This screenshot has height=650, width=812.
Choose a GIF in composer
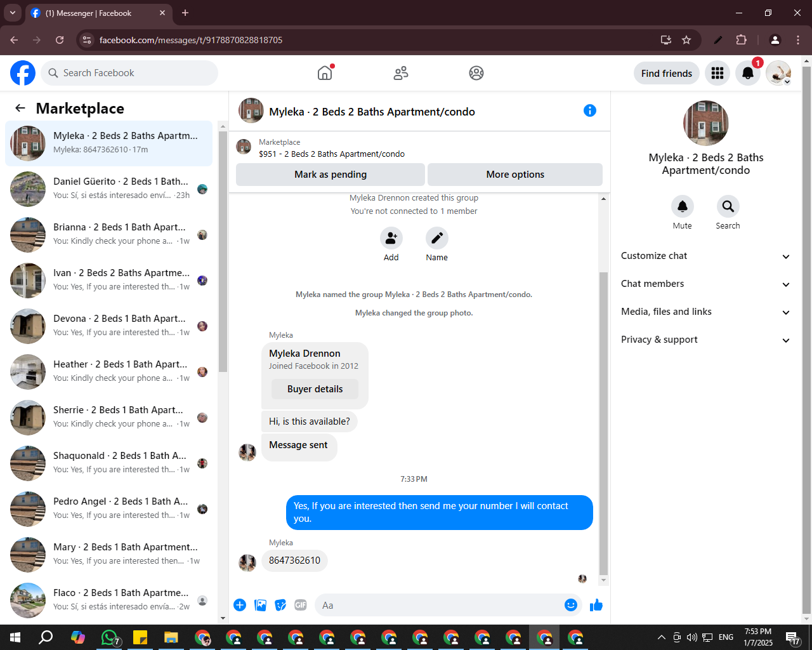(301, 605)
